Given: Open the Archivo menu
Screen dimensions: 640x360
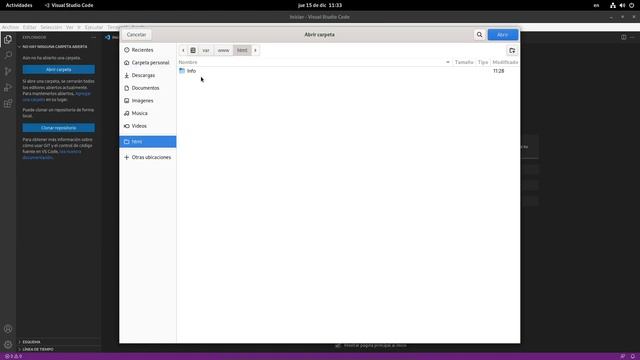Looking at the screenshot, I should click(x=10, y=27).
